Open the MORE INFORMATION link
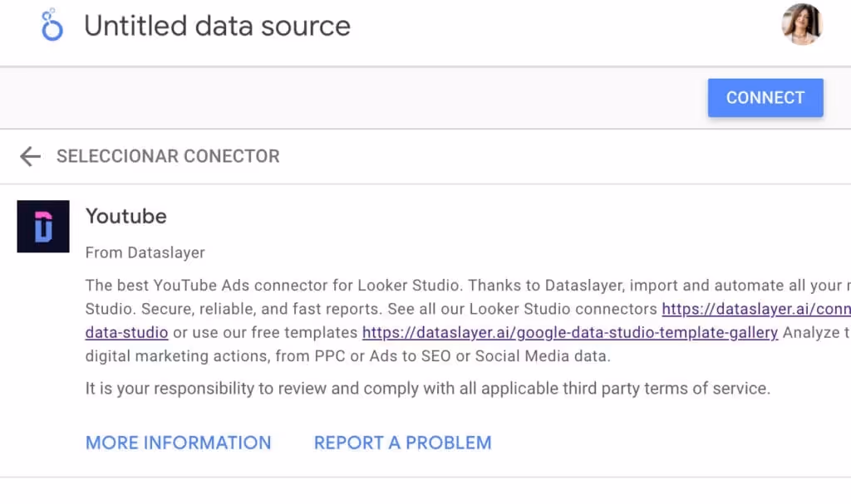The image size is (851, 504). tap(178, 442)
